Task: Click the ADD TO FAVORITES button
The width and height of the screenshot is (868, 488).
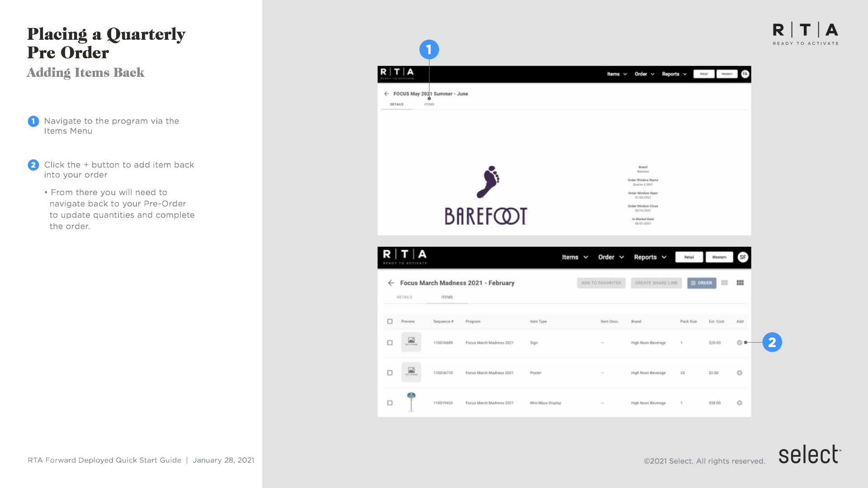Action: 601,283
